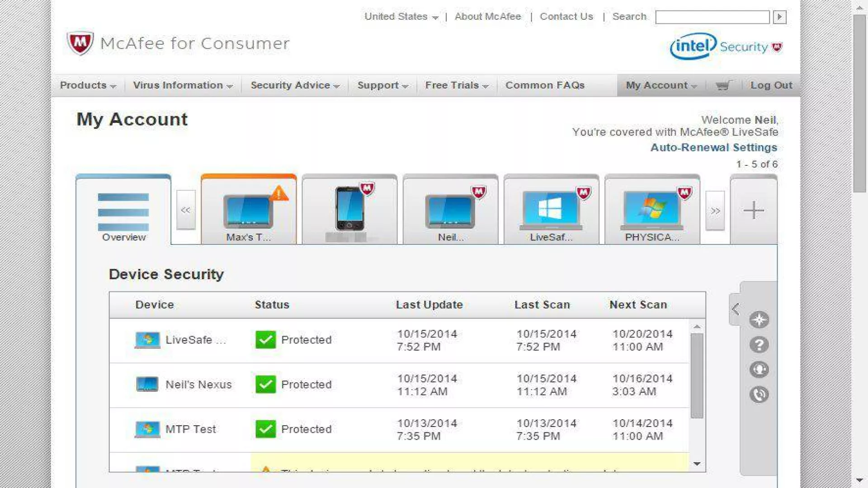The height and width of the screenshot is (488, 868).
Task: Open the United States country selector
Action: pos(401,17)
